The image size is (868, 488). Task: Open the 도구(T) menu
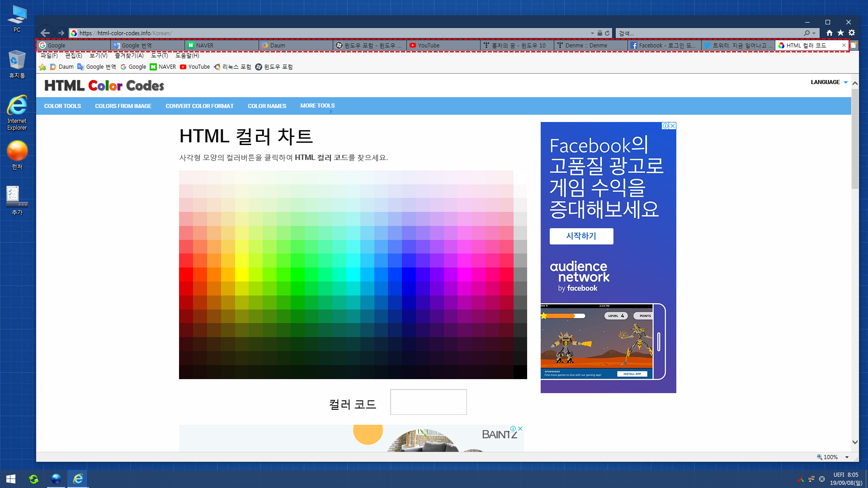click(160, 56)
